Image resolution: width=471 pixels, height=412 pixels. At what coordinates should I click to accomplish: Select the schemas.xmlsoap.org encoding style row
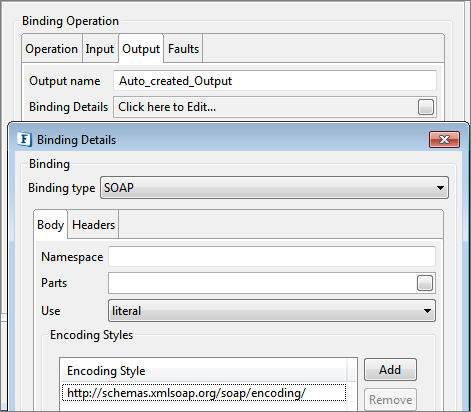(204, 393)
